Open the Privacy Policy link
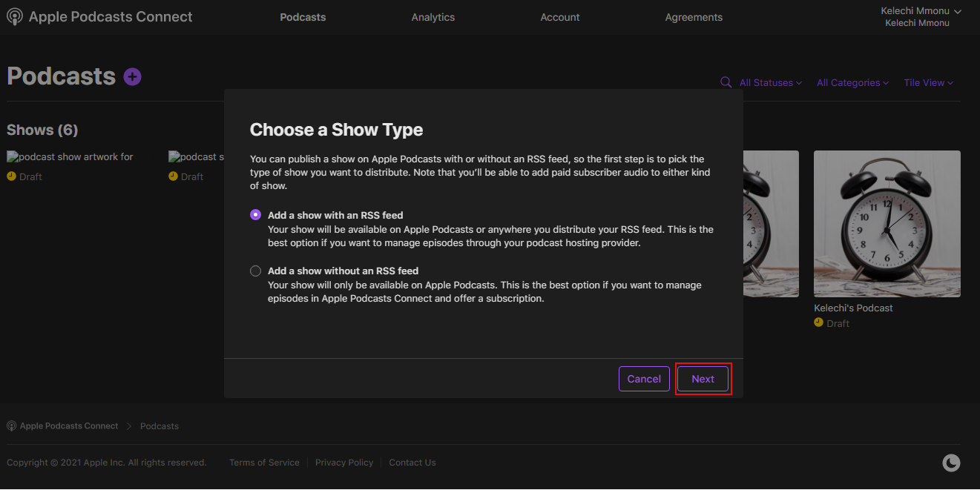Viewport: 980px width, 490px height. tap(344, 463)
